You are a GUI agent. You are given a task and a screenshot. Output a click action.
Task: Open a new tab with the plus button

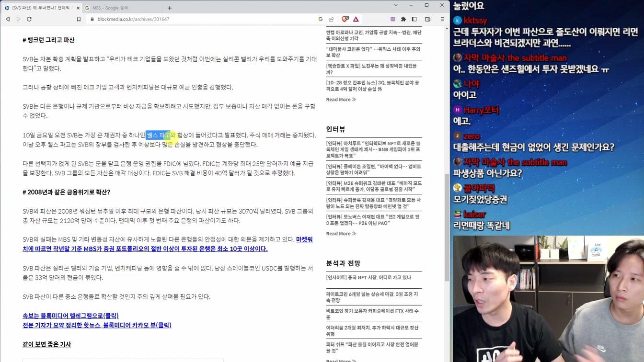(170, 8)
